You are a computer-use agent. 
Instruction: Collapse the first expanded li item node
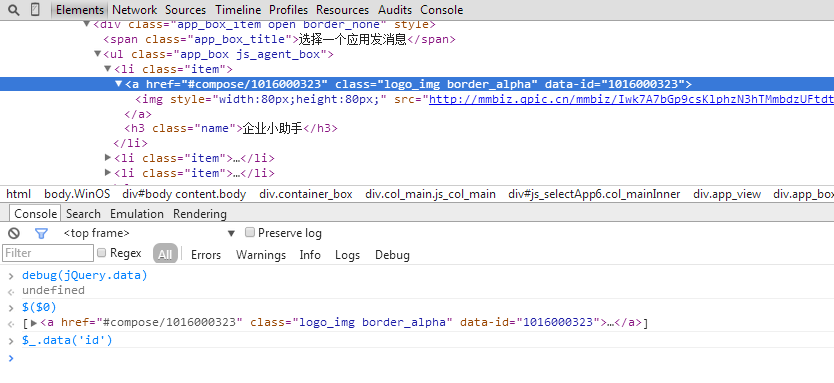[x=108, y=69]
